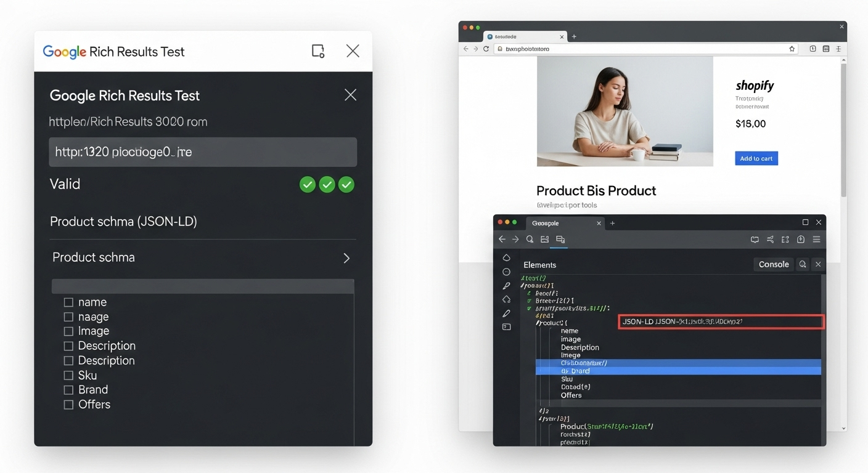Click the reload icon in browser toolbar
This screenshot has height=473, width=868.
[486, 49]
